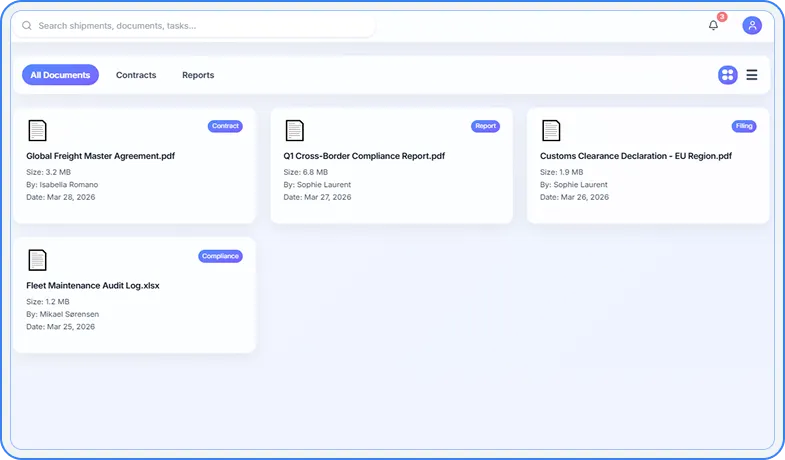785x460 pixels.
Task: Click the Compliance tag badge
Action: tap(220, 256)
